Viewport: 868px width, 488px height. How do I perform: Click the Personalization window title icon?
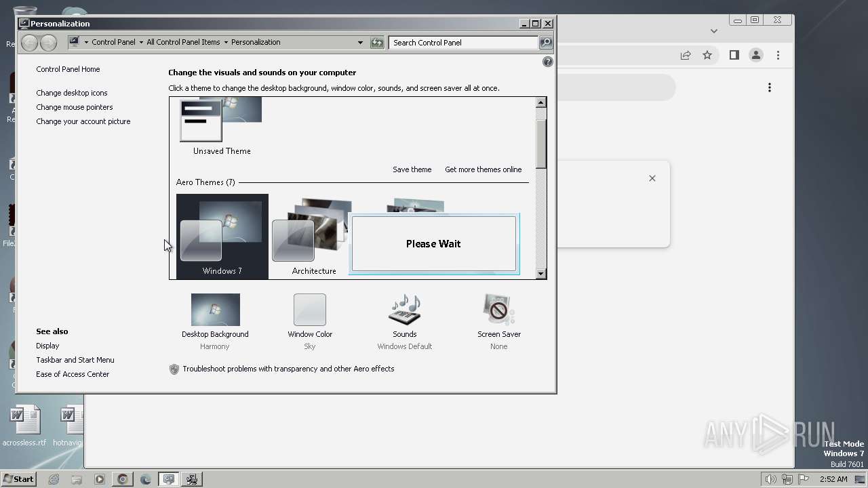coord(24,23)
